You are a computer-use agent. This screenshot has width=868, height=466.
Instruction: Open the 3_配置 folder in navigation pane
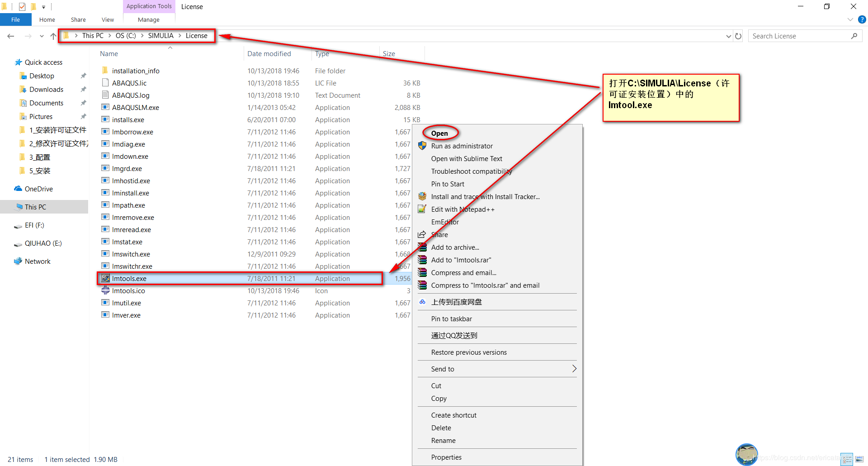tap(40, 157)
